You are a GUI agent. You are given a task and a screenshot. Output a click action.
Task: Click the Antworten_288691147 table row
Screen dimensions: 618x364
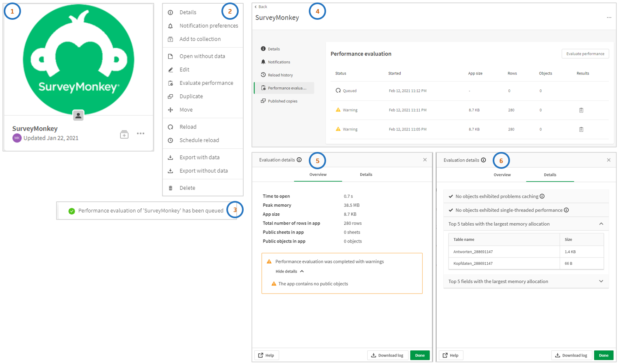coord(526,252)
